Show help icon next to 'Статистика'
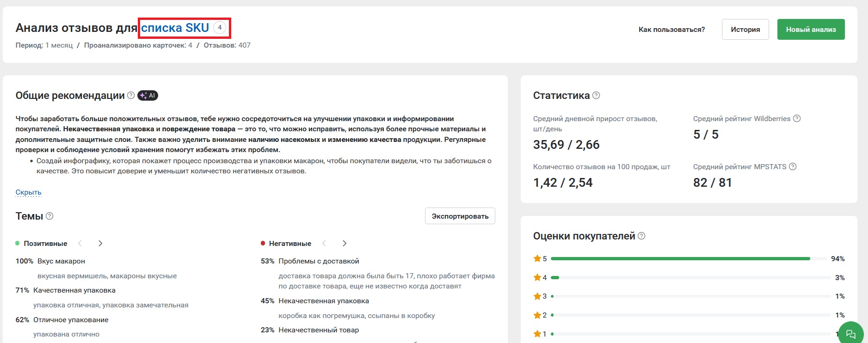This screenshot has width=868, height=343. pos(596,95)
